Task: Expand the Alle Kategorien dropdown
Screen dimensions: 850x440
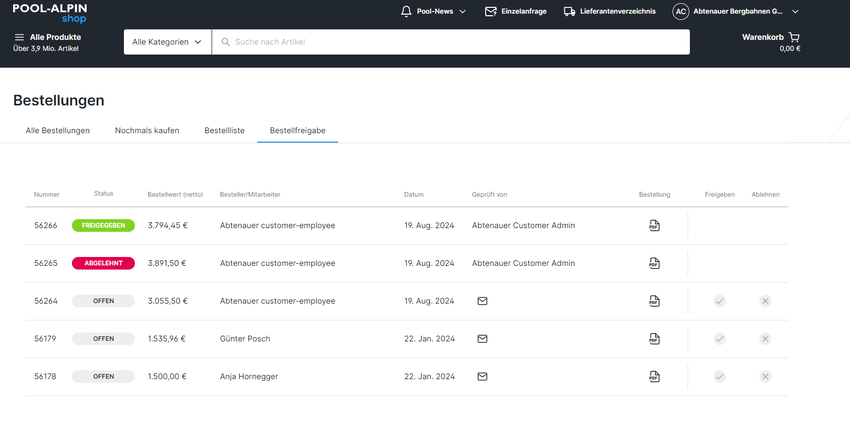Action: click(167, 42)
